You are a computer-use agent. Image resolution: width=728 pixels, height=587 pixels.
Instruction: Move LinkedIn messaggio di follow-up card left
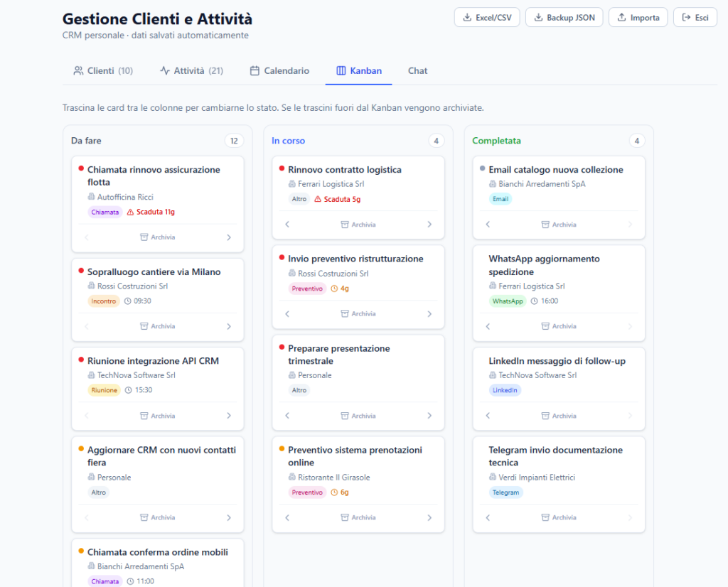click(488, 416)
